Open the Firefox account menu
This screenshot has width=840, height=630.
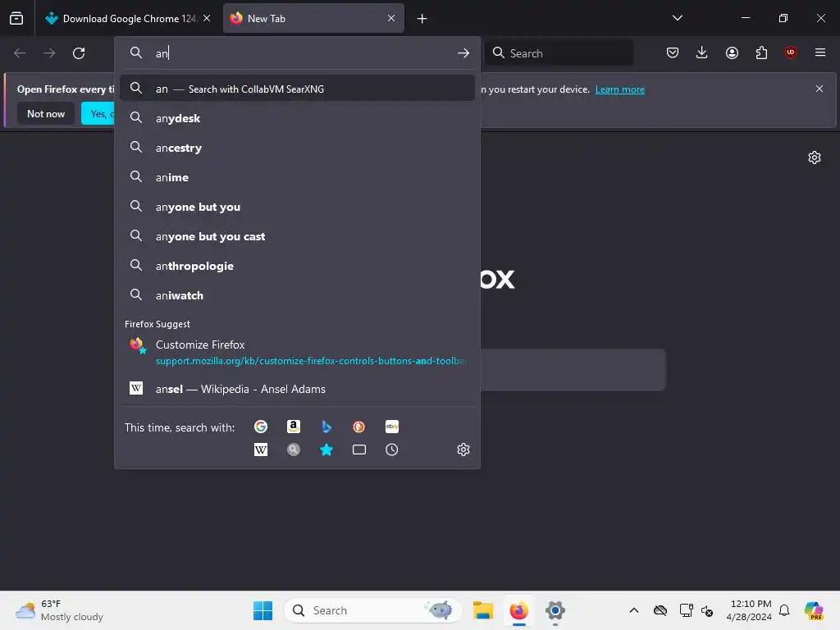[x=732, y=52]
